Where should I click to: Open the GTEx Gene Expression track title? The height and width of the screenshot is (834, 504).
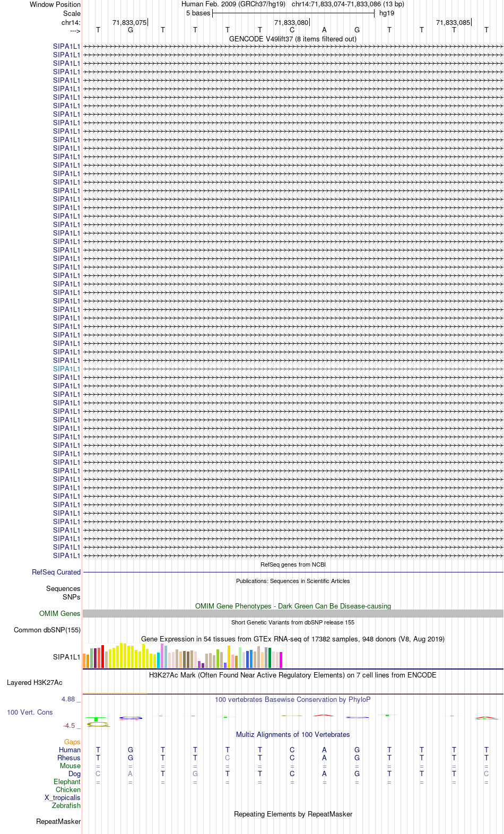click(293, 639)
